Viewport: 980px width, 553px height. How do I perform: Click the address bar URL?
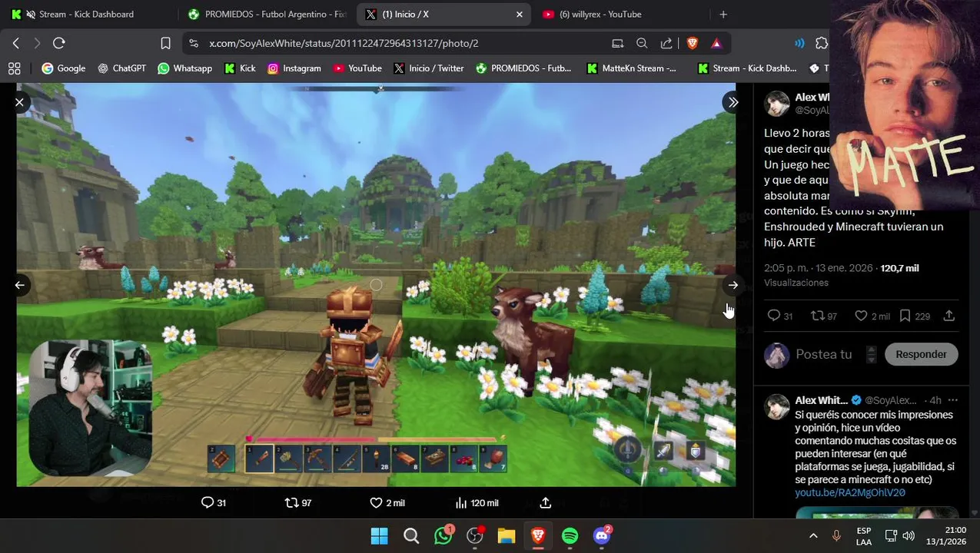pyautogui.click(x=344, y=44)
